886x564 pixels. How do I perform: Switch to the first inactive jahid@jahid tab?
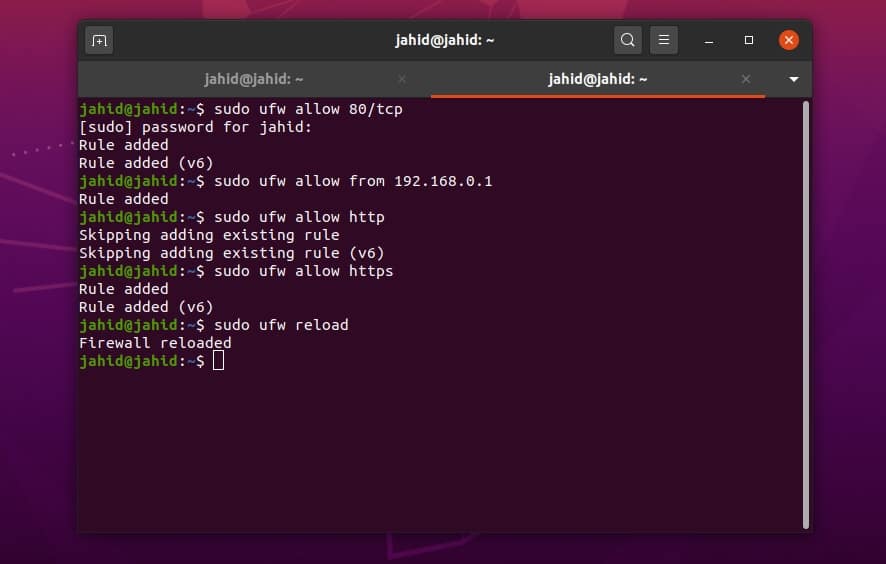pos(254,79)
